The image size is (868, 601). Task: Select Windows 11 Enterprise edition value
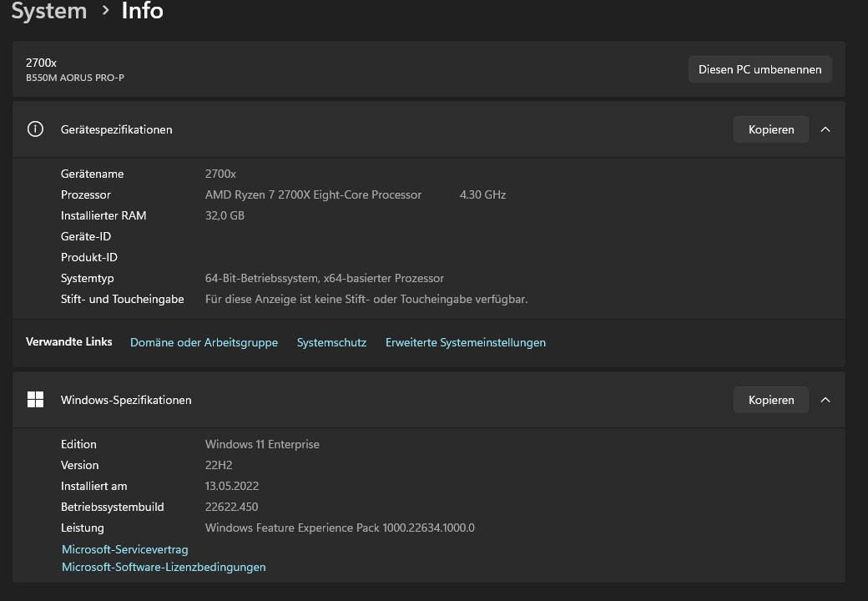pos(262,444)
